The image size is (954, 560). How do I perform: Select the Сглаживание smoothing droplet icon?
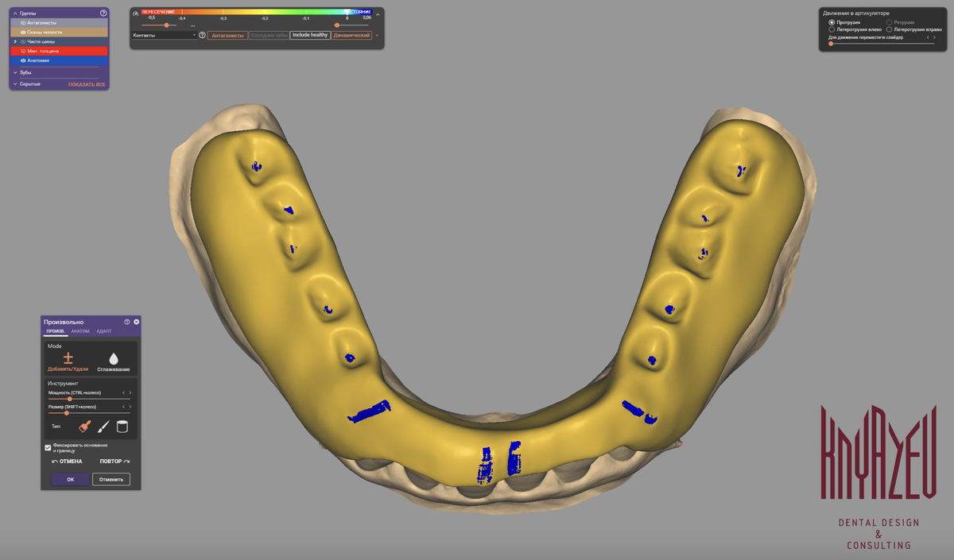point(113,358)
